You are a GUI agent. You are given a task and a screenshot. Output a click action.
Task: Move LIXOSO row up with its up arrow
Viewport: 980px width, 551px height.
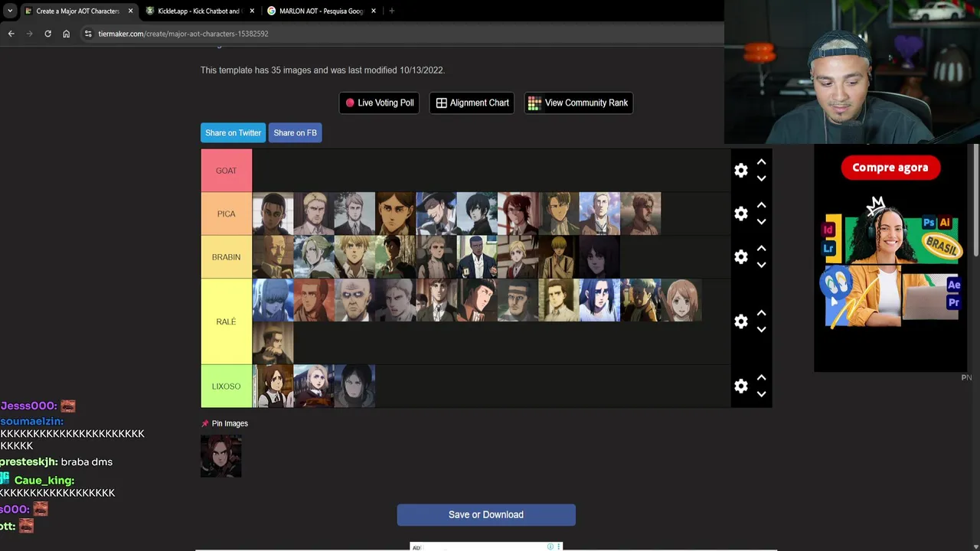coord(761,377)
